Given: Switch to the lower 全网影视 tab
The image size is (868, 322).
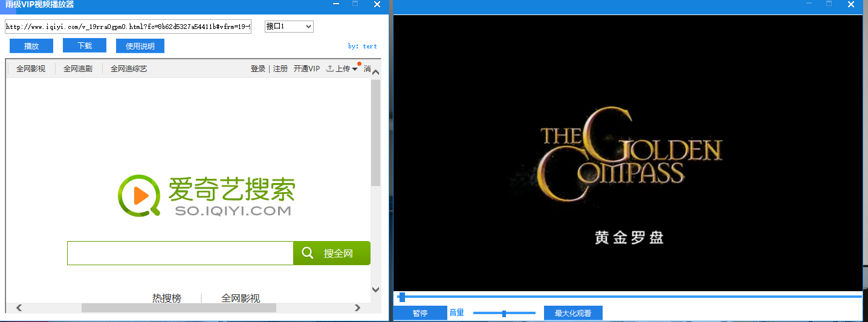Looking at the screenshot, I should [241, 298].
